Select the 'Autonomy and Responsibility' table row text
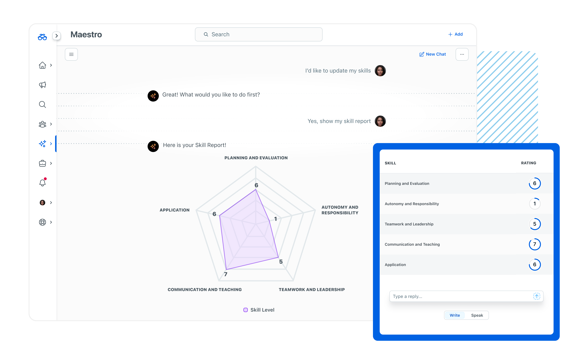588x364 pixels. (x=412, y=204)
